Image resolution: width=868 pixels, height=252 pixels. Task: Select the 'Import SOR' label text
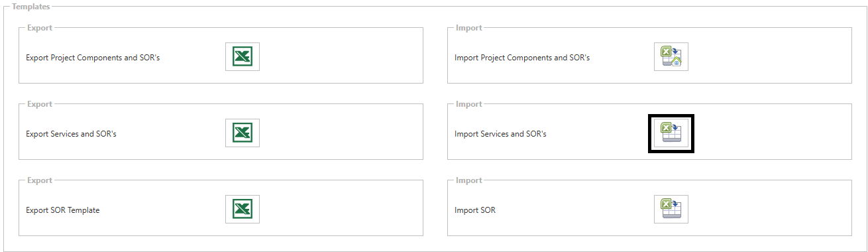click(475, 210)
